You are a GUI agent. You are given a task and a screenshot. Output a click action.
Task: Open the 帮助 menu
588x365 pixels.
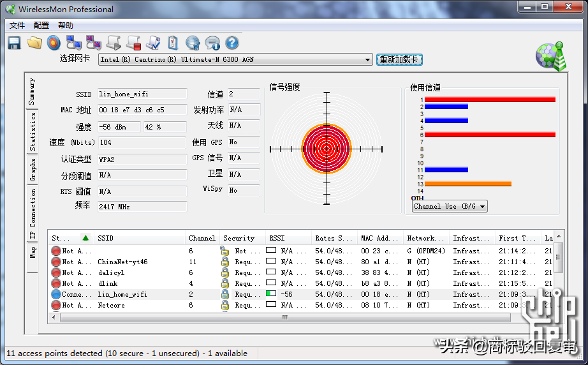click(66, 25)
